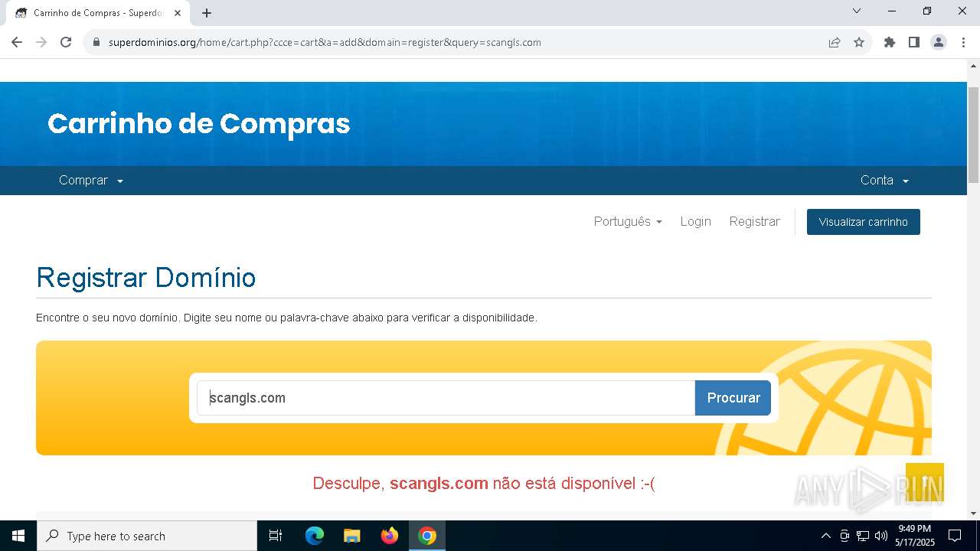The image size is (980, 551).
Task: Open the notifications center icon
Action: pyautogui.click(x=955, y=536)
